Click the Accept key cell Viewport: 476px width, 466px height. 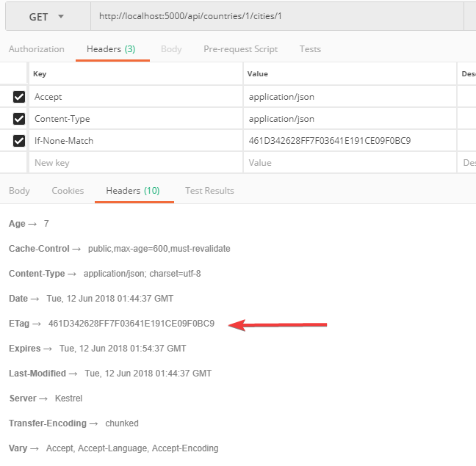(x=136, y=97)
